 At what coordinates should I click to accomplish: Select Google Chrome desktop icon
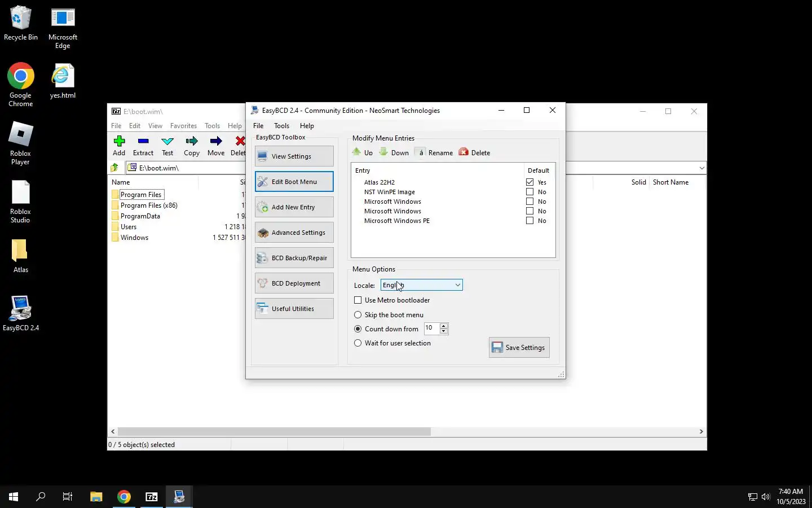click(x=21, y=85)
